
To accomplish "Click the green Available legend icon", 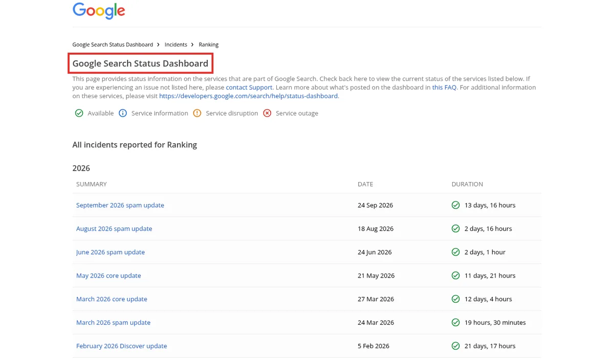I will tap(79, 113).
